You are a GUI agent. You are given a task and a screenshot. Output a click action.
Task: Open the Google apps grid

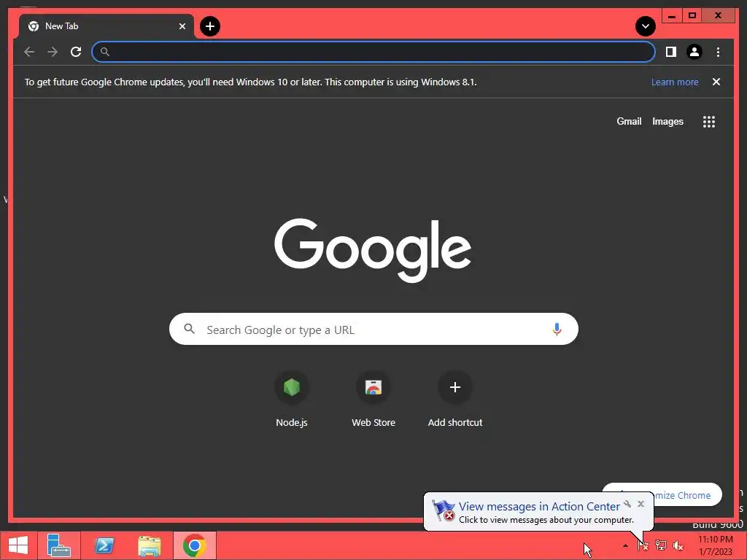709,122
